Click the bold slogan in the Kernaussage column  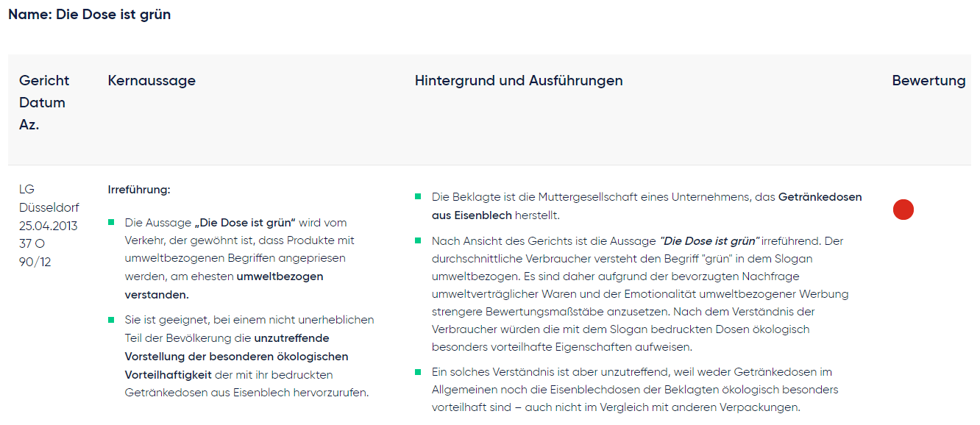tap(244, 222)
